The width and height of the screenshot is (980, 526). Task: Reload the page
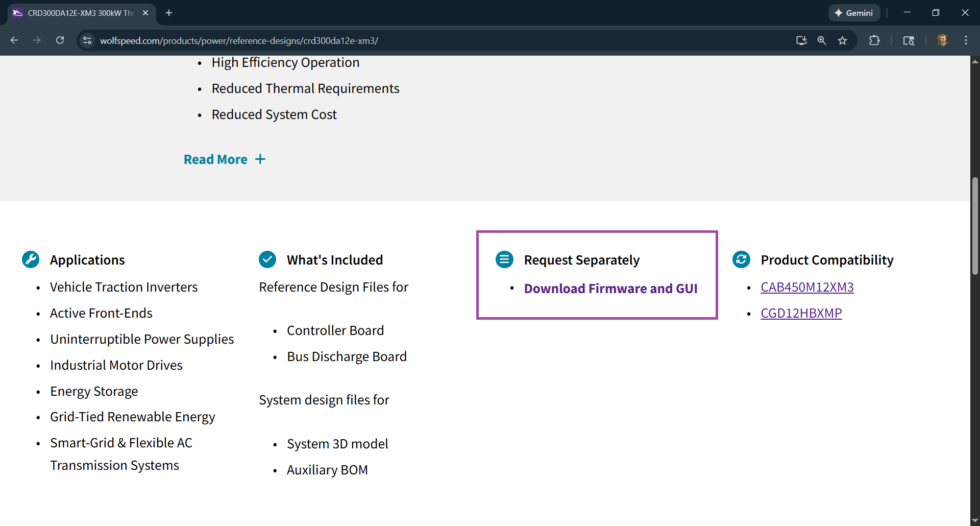pyautogui.click(x=60, y=40)
